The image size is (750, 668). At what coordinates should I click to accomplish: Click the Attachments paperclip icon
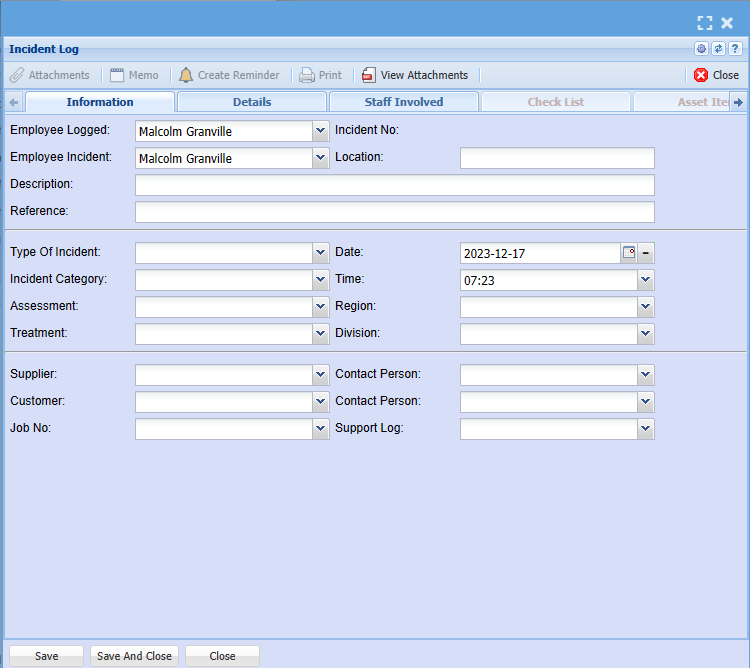click(17, 75)
